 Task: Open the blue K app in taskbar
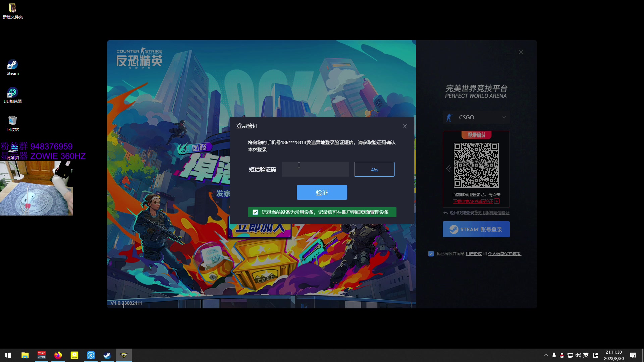91,355
